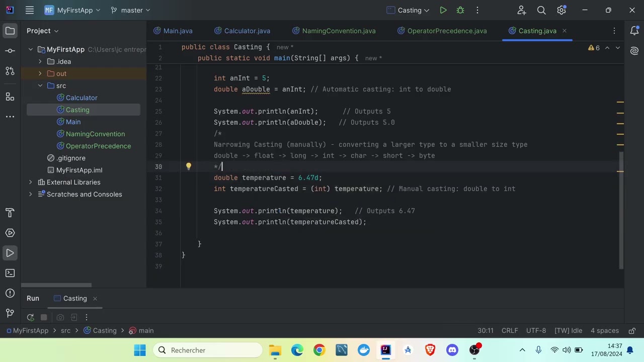Click the light bulb intention action
The image size is (644, 362).
click(x=189, y=166)
